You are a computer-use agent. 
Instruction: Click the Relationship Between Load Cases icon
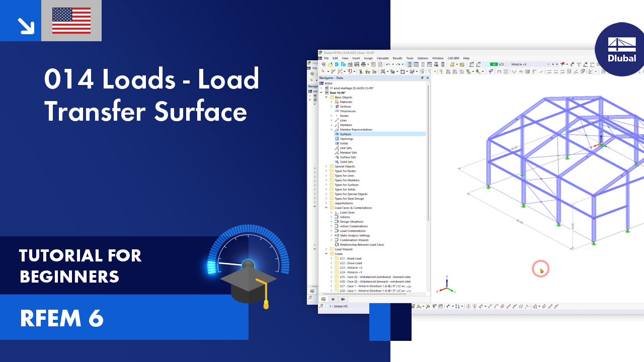337,244
